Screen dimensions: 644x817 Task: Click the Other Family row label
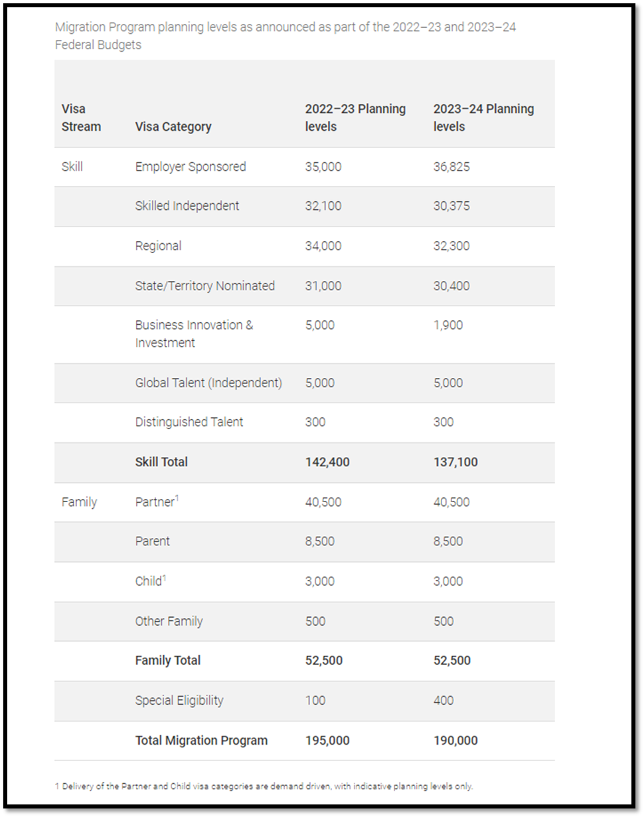point(169,621)
